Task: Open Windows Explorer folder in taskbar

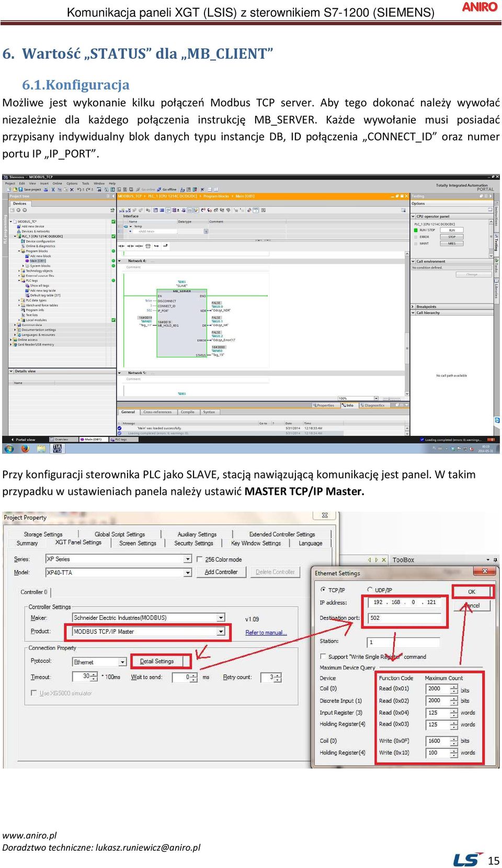Action: pyautogui.click(x=41, y=448)
